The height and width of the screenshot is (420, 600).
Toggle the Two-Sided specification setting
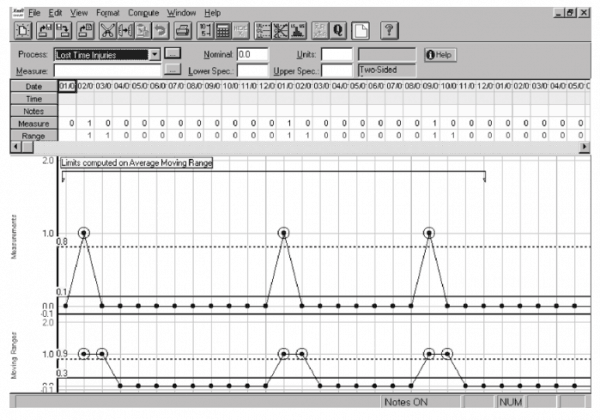click(x=383, y=71)
